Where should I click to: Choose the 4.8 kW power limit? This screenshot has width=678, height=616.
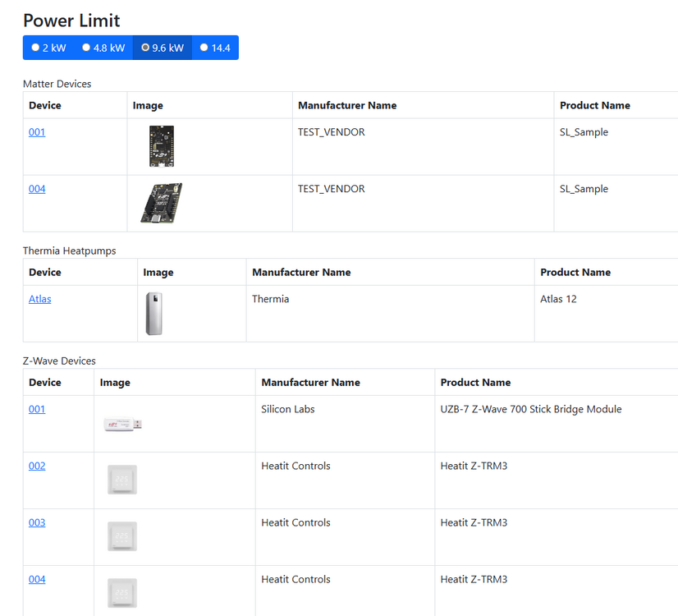pyautogui.click(x=103, y=48)
